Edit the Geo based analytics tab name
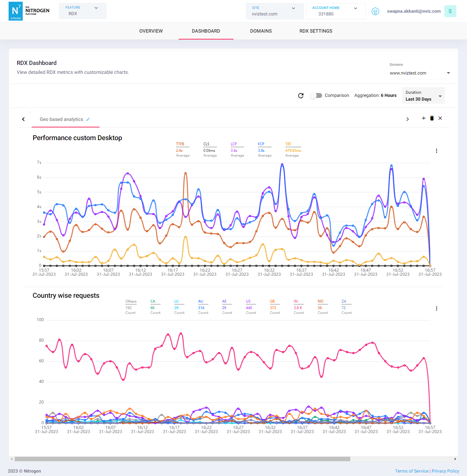This screenshot has width=467, height=476. 88,119
